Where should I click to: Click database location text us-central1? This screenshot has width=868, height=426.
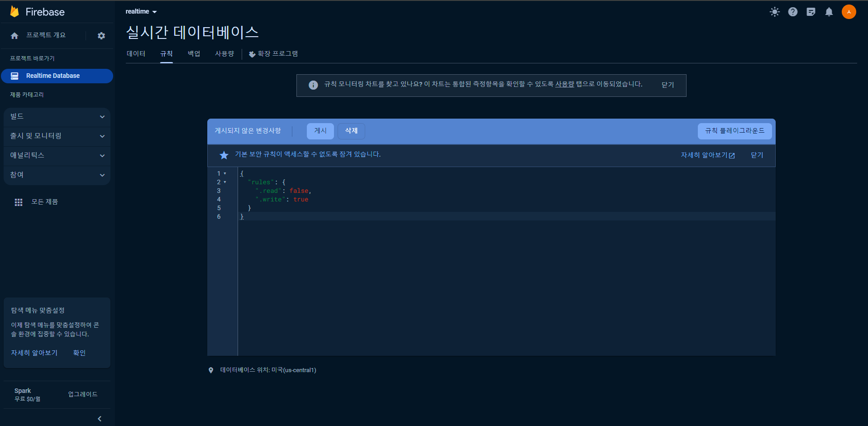pyautogui.click(x=268, y=370)
